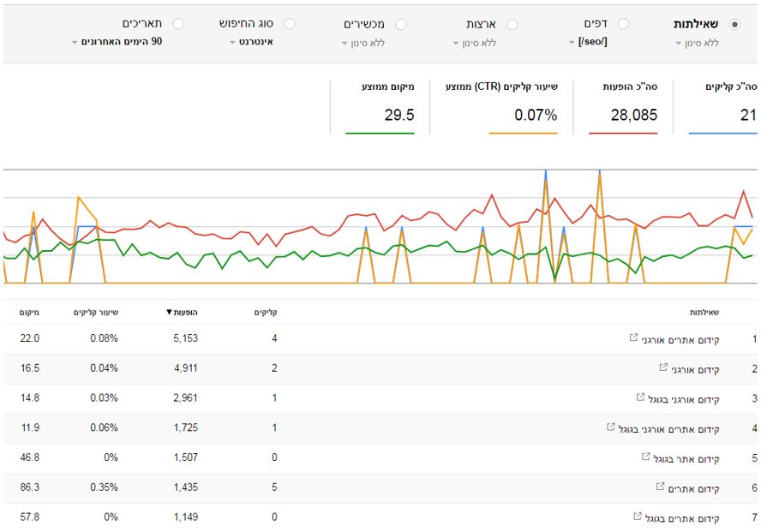The height and width of the screenshot is (532, 761).
Task: Click external link icon beside 'קידום אורגני'
Action: [x=662, y=368]
